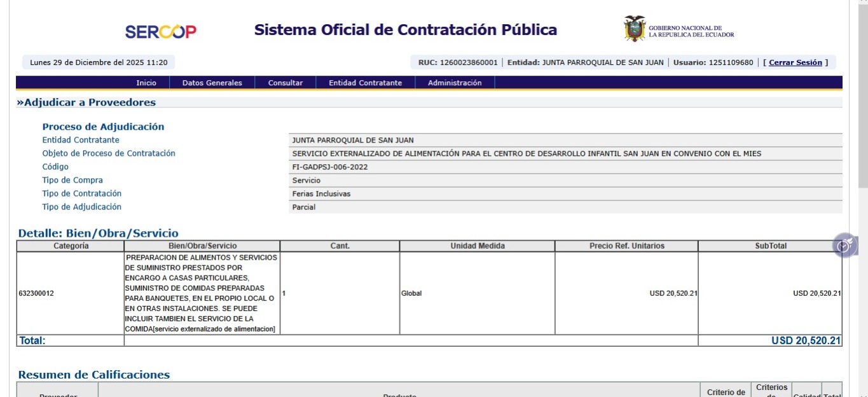This screenshot has height=397, width=868.
Task: Open the Inicio menu
Action: [x=146, y=83]
